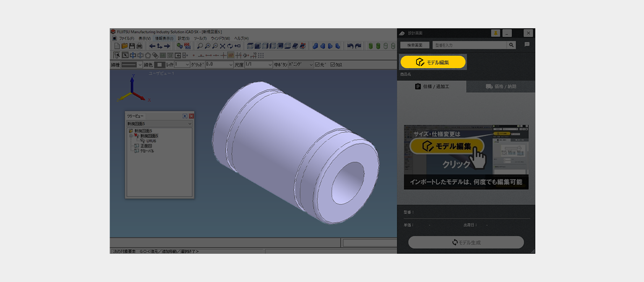Viewport: 644px width, 282px height.
Task: Click the print icon in the toolbar
Action: pos(139,46)
